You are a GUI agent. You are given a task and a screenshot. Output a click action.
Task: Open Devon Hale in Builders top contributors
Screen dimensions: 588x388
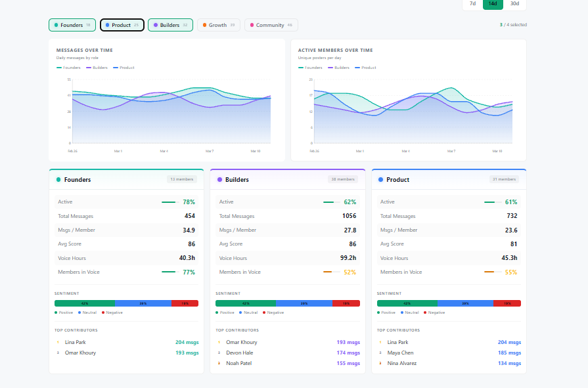pyautogui.click(x=239, y=353)
